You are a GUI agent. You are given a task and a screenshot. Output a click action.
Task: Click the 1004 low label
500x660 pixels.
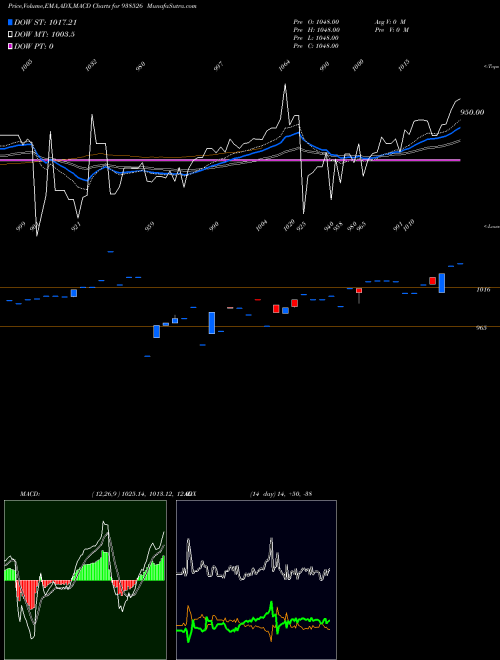(261, 226)
